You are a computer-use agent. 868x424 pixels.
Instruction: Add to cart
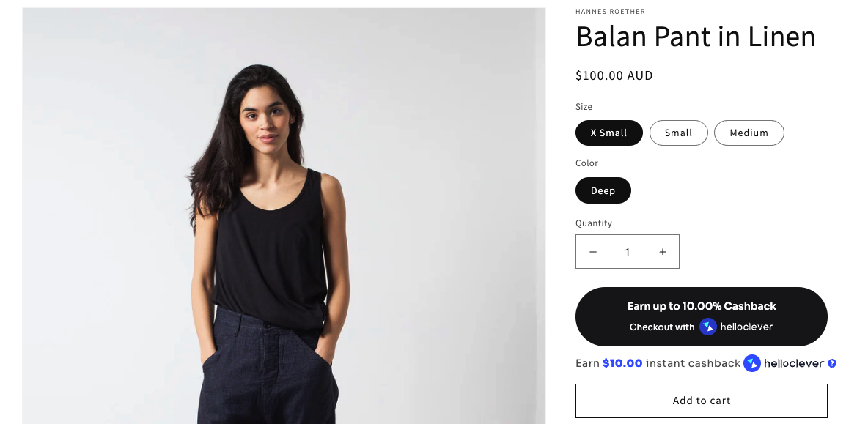[702, 401]
